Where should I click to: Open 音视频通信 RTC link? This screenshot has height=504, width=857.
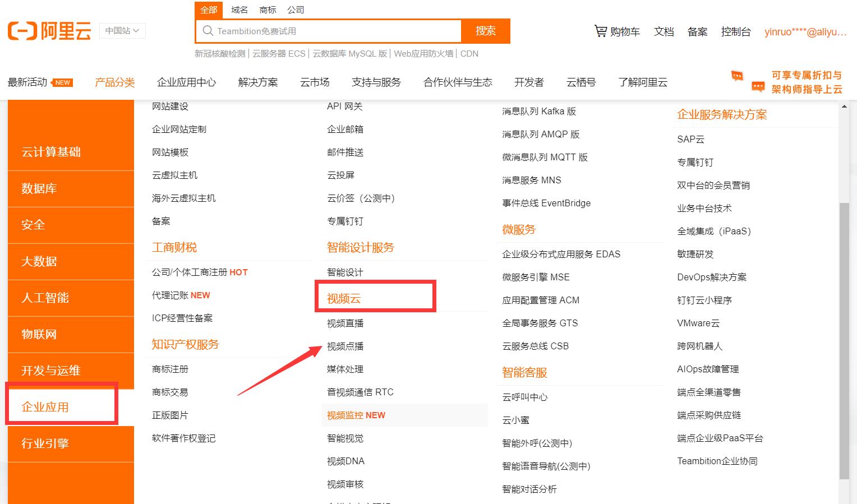pos(360,392)
